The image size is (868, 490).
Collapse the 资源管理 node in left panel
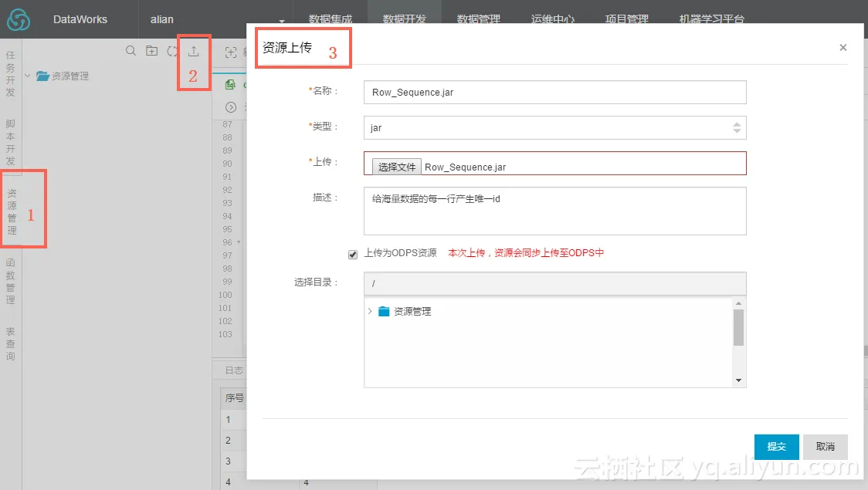coord(27,76)
